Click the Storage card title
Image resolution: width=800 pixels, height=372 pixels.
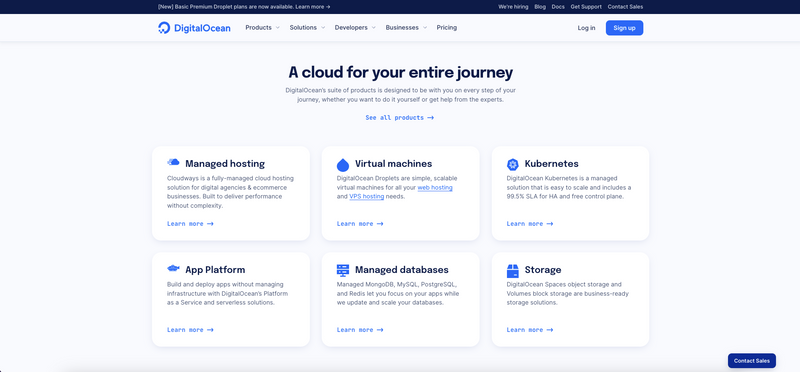[543, 269]
